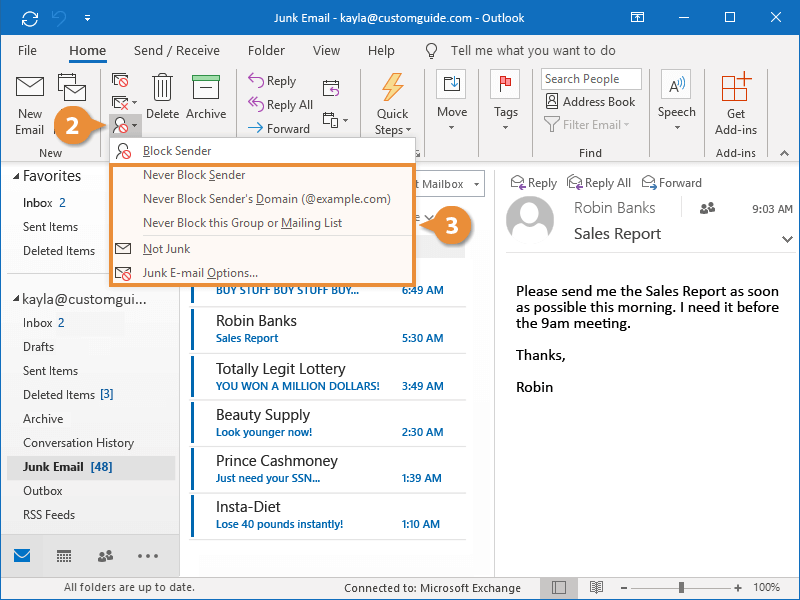
Task: Open Junk E-mail Options...
Action: click(262, 273)
